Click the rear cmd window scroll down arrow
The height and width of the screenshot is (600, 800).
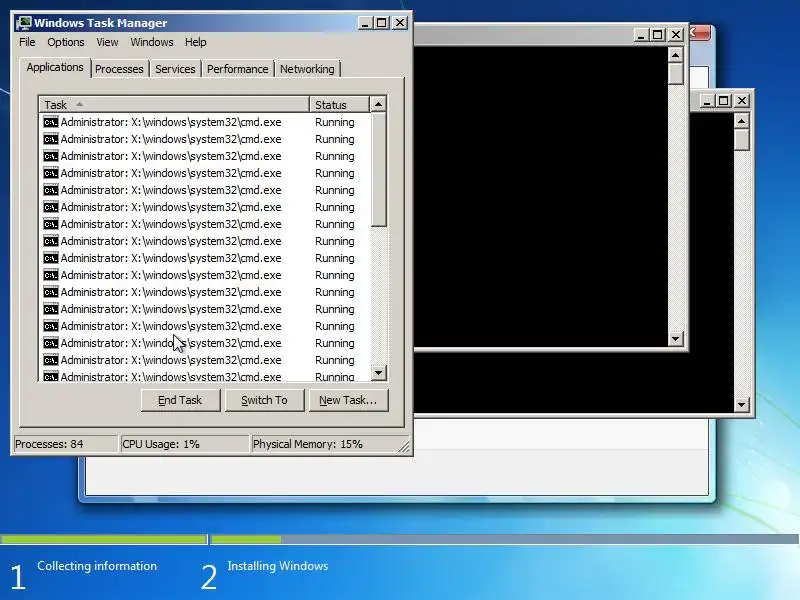pos(741,405)
